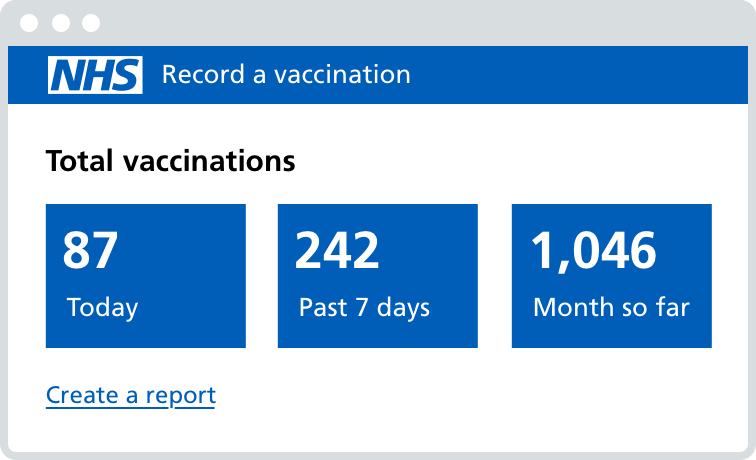Click the first window control dot
Screen dimensions: 756x460
(x=31, y=22)
